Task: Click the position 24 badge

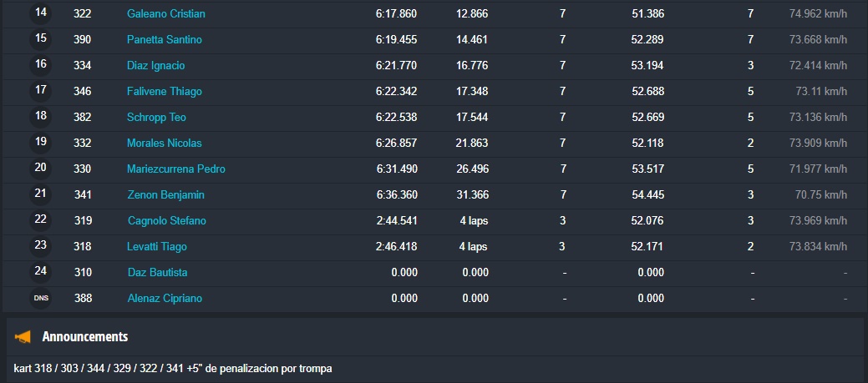Action: (41, 271)
